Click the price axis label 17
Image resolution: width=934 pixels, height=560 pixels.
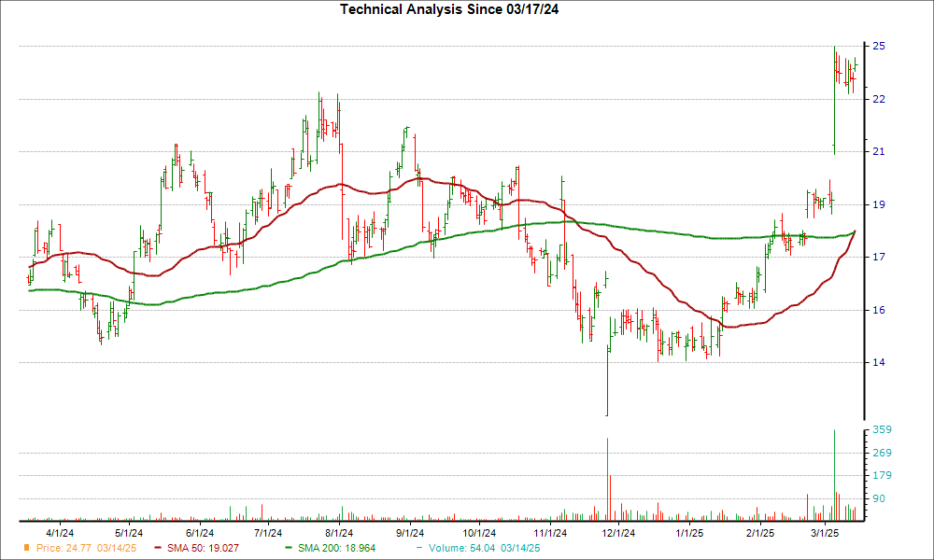[x=879, y=257]
